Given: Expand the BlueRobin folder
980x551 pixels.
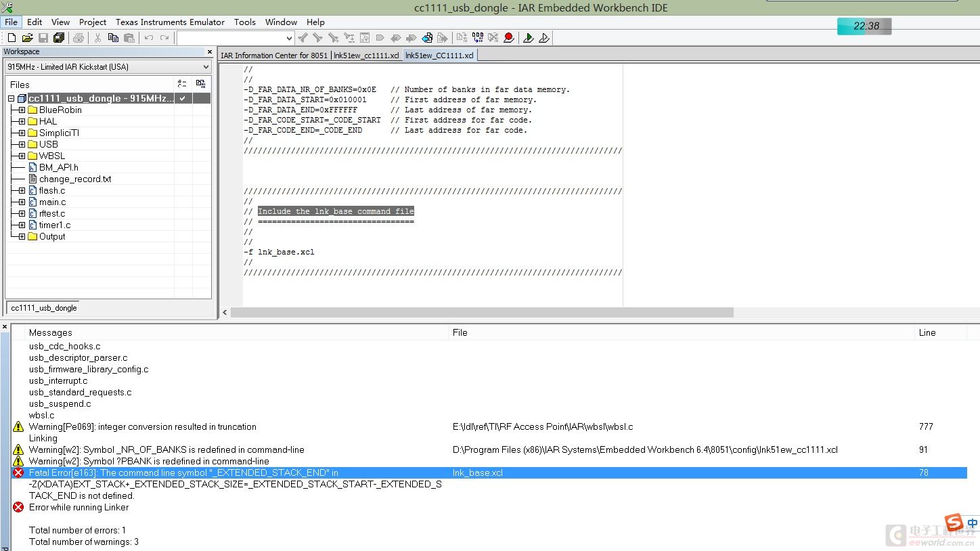Looking at the screenshot, I should click(22, 110).
